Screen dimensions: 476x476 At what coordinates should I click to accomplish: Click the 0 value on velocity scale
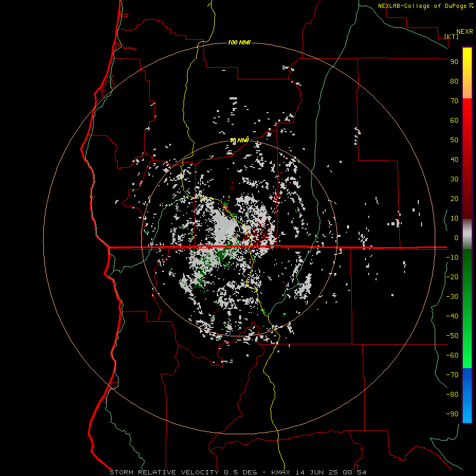tap(456, 238)
